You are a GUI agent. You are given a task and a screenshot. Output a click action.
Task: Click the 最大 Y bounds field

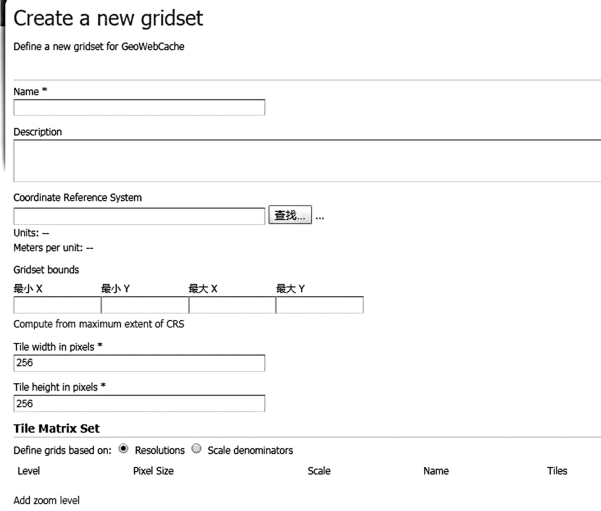[x=319, y=306]
